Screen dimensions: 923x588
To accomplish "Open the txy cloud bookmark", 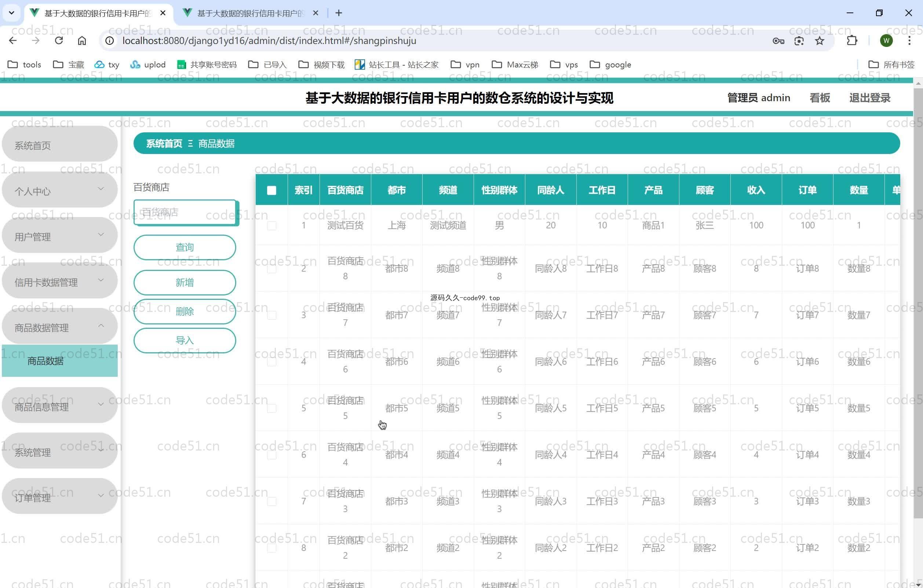I will pos(107,65).
